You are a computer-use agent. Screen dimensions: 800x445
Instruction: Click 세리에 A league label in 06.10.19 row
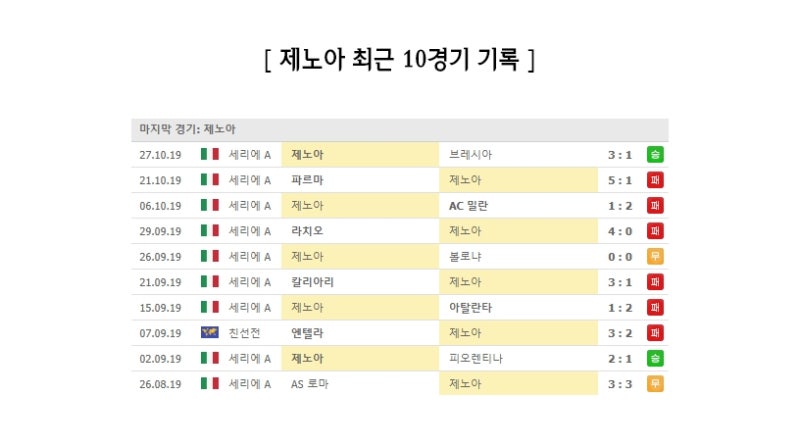point(249,206)
